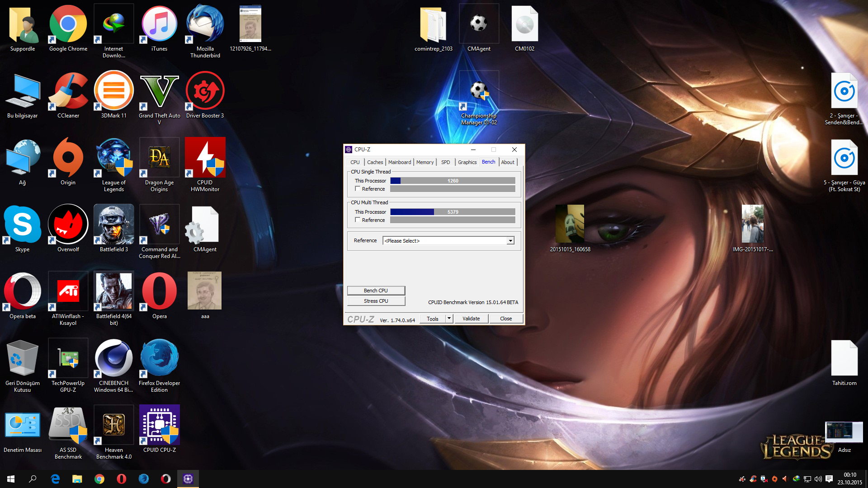
Task: Open volume control in system tray
Action: pyautogui.click(x=818, y=479)
